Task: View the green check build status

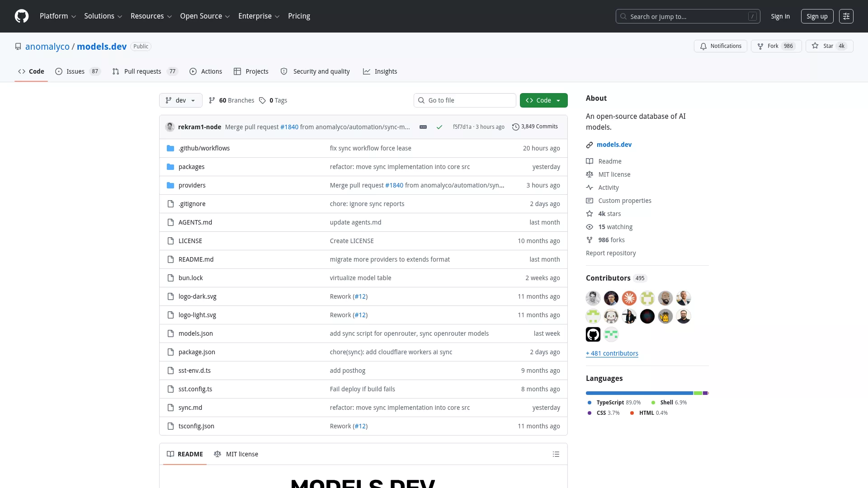Action: point(439,127)
